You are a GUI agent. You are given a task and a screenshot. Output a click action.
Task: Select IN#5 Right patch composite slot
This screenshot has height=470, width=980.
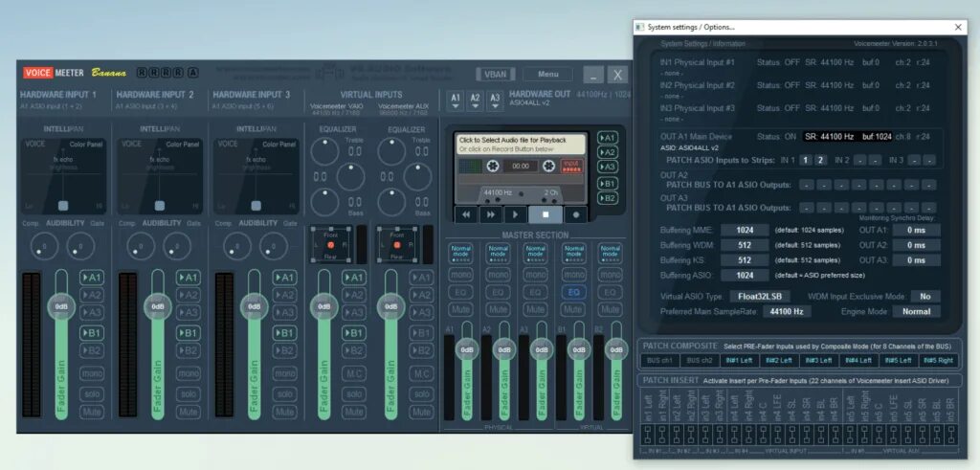click(x=939, y=361)
